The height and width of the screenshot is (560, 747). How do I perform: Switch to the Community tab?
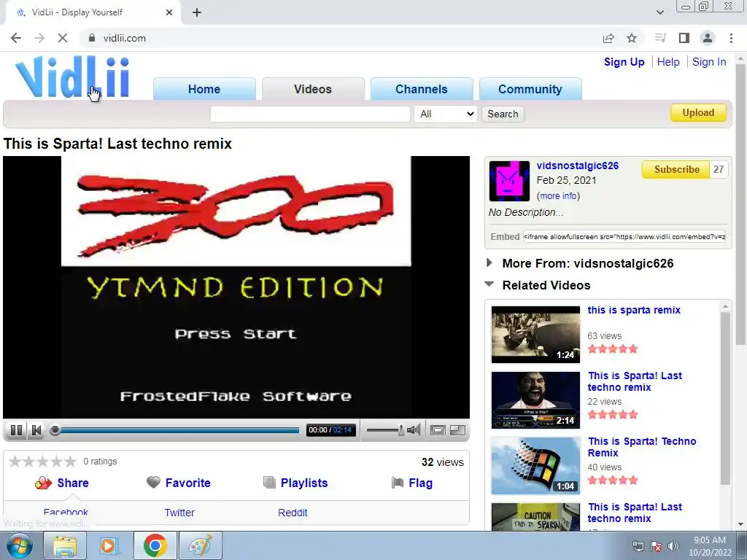click(x=530, y=89)
